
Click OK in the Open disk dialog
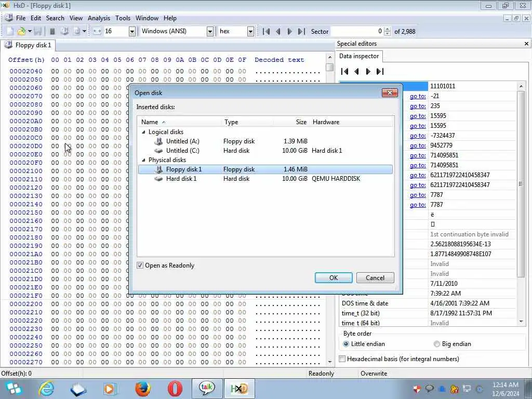point(334,277)
